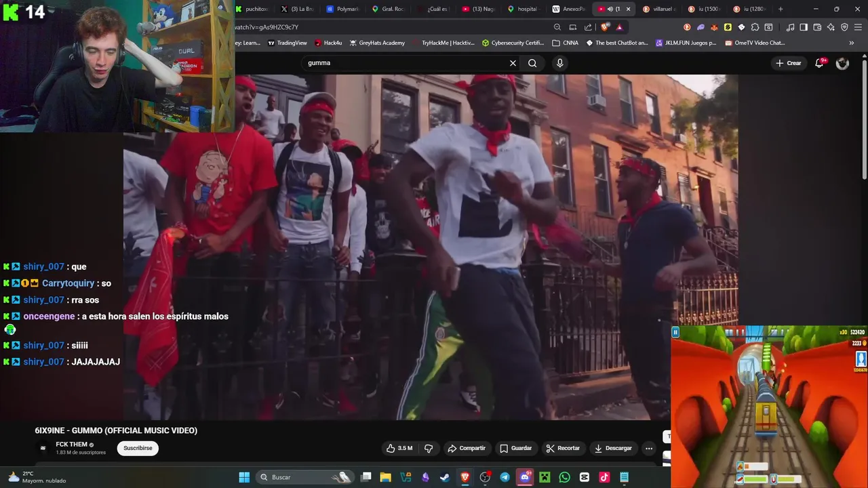Open a new browser tab
This screenshot has width=868, height=488.
click(781, 9)
